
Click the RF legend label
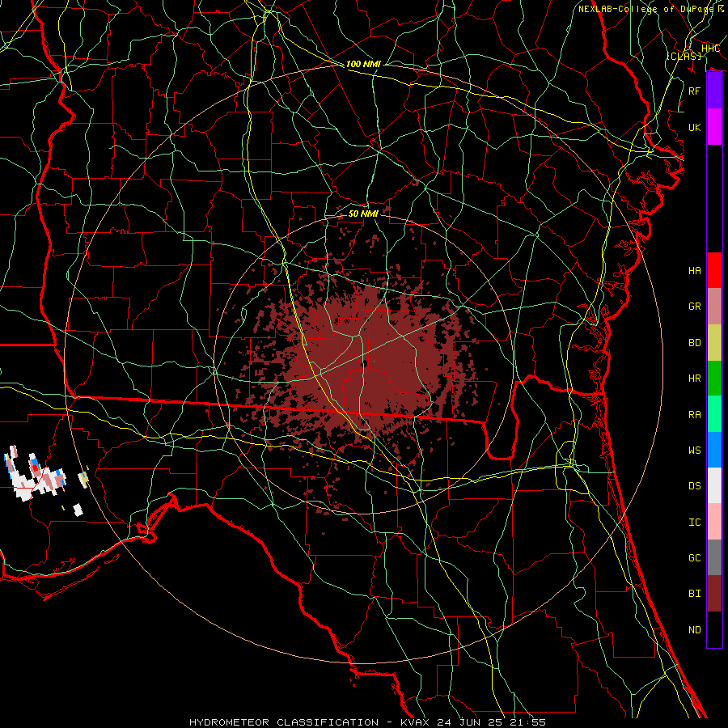(694, 91)
